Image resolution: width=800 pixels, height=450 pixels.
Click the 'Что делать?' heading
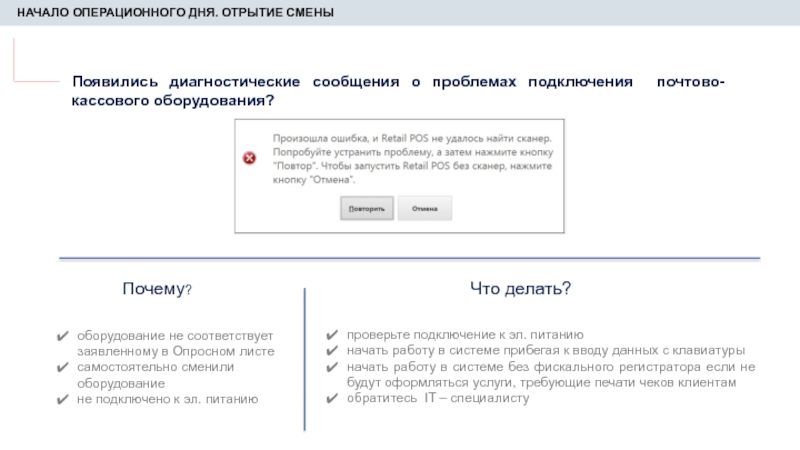coord(520,288)
